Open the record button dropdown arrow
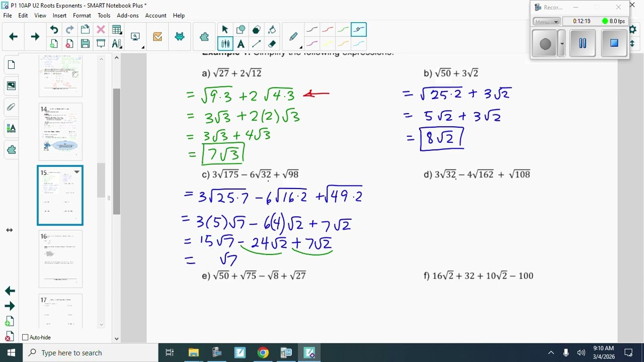The image size is (644, 362). 562,44
